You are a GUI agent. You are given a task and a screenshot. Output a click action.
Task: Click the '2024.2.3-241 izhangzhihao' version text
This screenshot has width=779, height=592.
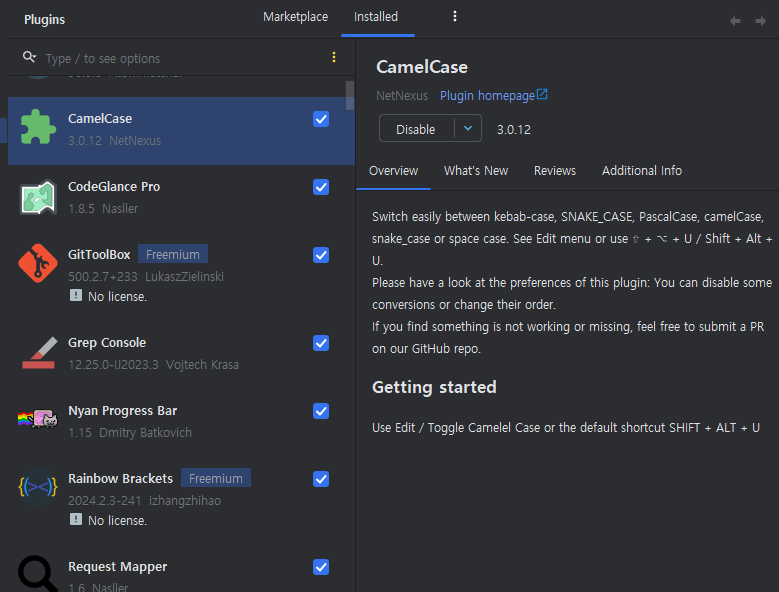(144, 501)
